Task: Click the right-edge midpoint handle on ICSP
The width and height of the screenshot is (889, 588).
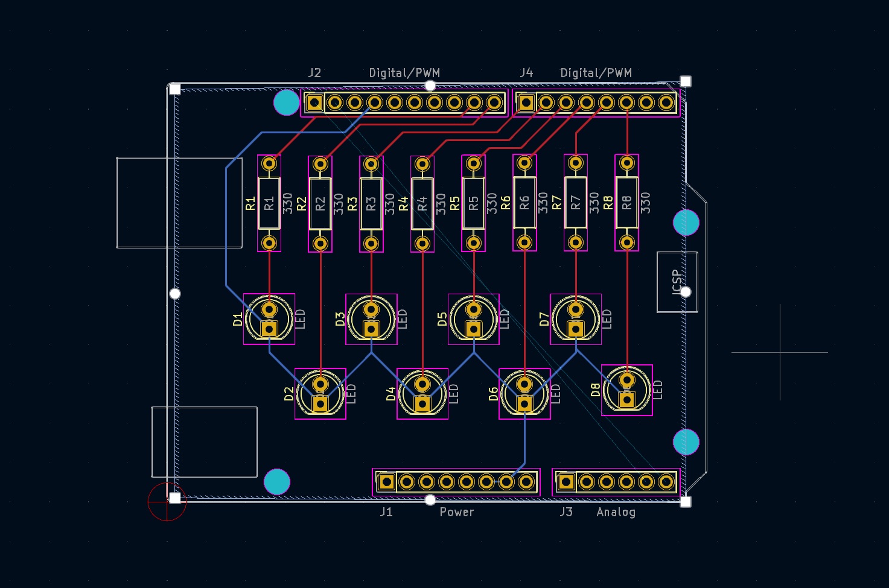Action: pos(686,292)
